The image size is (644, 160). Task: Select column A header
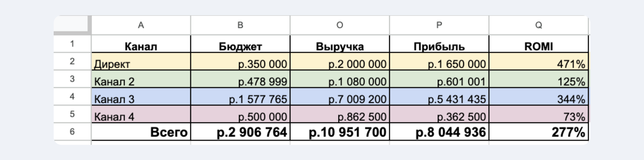[x=141, y=25]
